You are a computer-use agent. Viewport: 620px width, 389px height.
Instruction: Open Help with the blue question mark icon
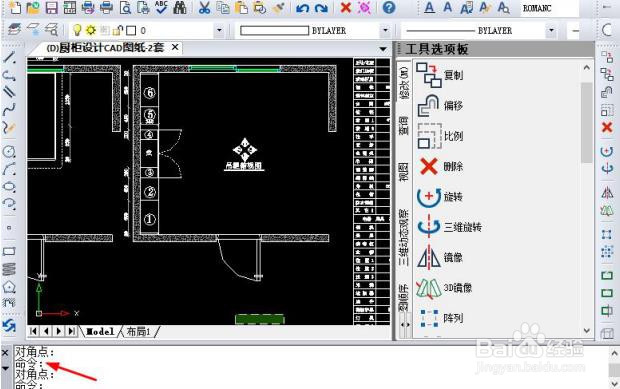389,8
